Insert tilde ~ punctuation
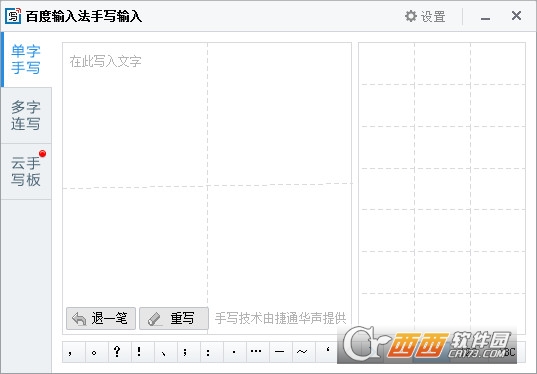Image resolution: width=537 pixels, height=374 pixels. [x=303, y=352]
